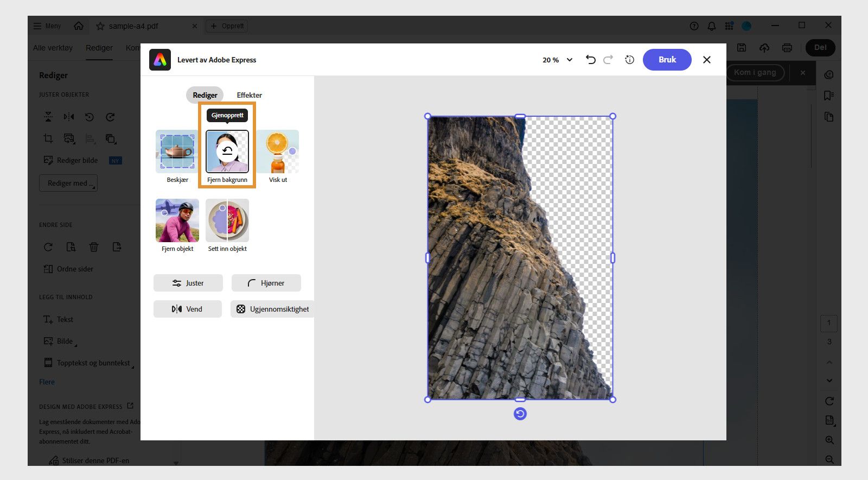
Task: Star the sample-a4.pdf tab
Action: pyautogui.click(x=100, y=26)
